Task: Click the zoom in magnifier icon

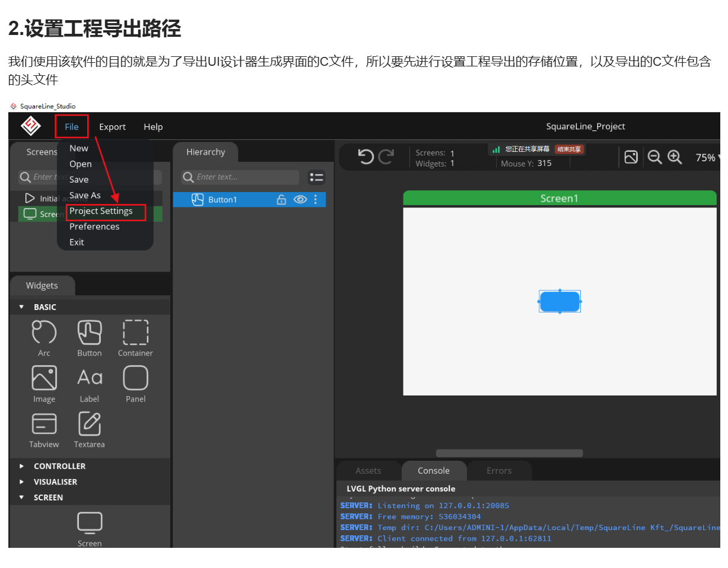Action: click(x=675, y=157)
